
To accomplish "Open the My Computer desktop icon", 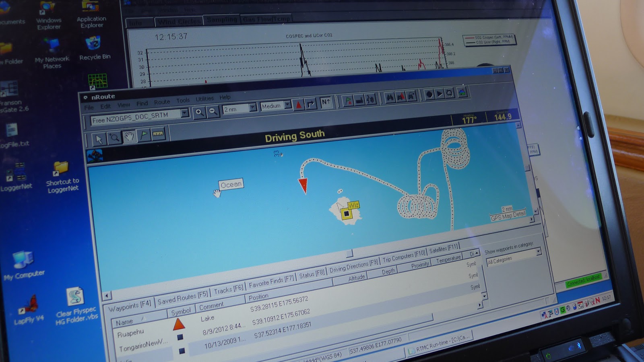I will pos(24,266).
